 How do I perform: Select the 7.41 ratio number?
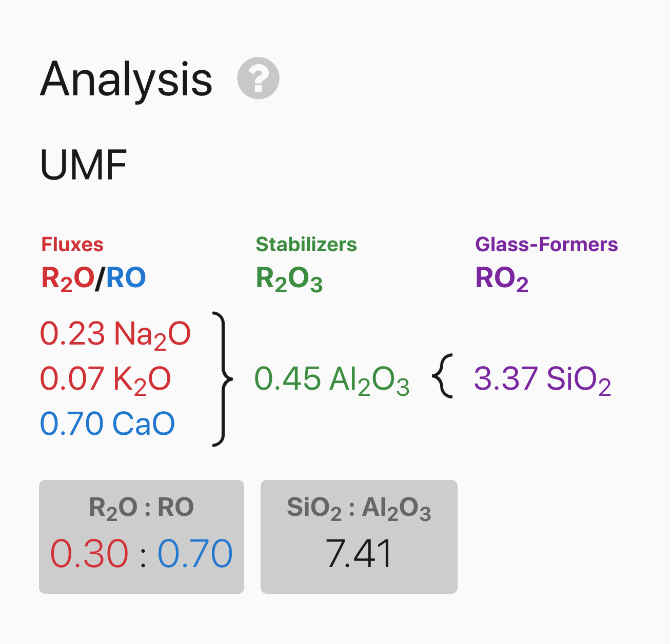click(x=359, y=554)
